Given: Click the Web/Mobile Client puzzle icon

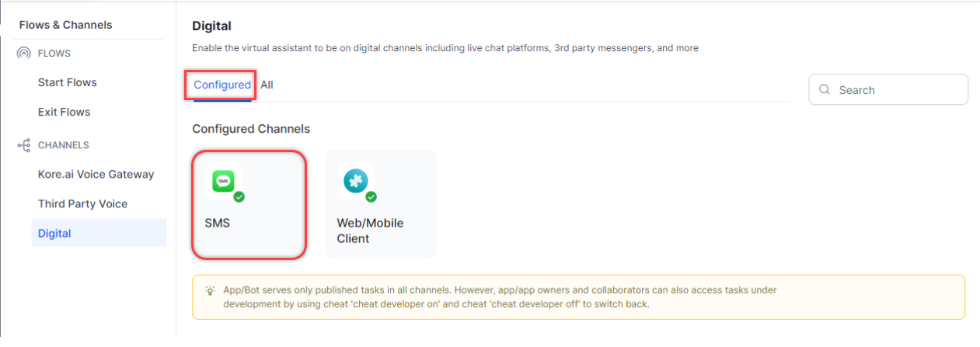Looking at the screenshot, I should coord(356,182).
